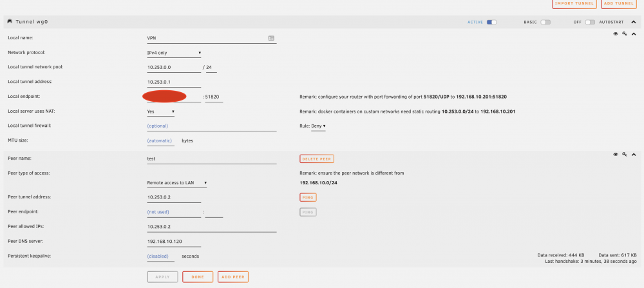The height and width of the screenshot is (288, 644).
Task: Open the Network protocol dropdown
Action: pos(174,53)
